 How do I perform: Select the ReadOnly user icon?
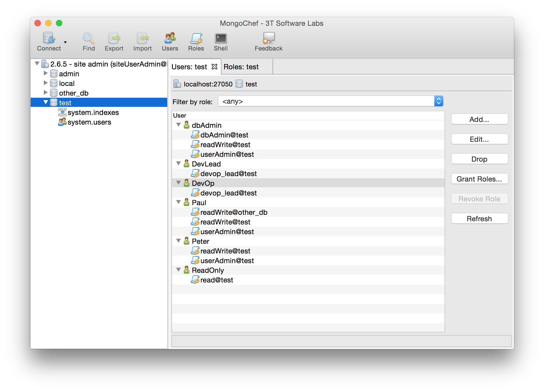(x=187, y=270)
